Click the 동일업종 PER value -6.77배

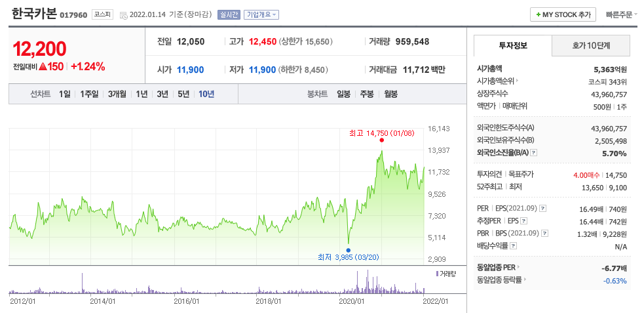[614, 268]
